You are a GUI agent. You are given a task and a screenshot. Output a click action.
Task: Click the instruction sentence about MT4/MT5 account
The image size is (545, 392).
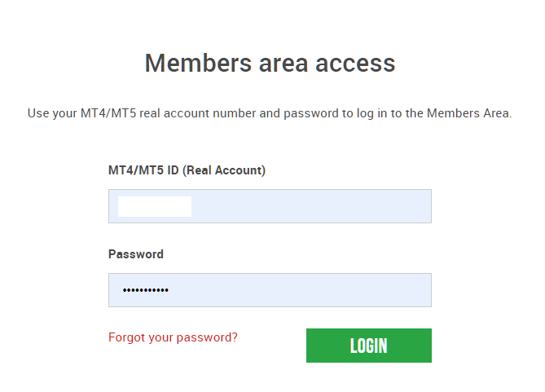(270, 114)
